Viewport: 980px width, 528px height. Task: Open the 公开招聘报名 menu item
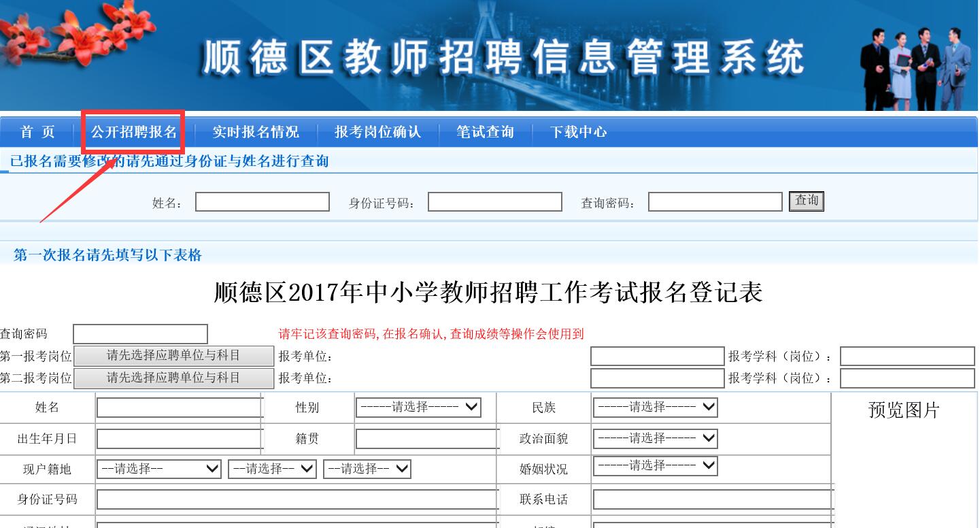(134, 132)
